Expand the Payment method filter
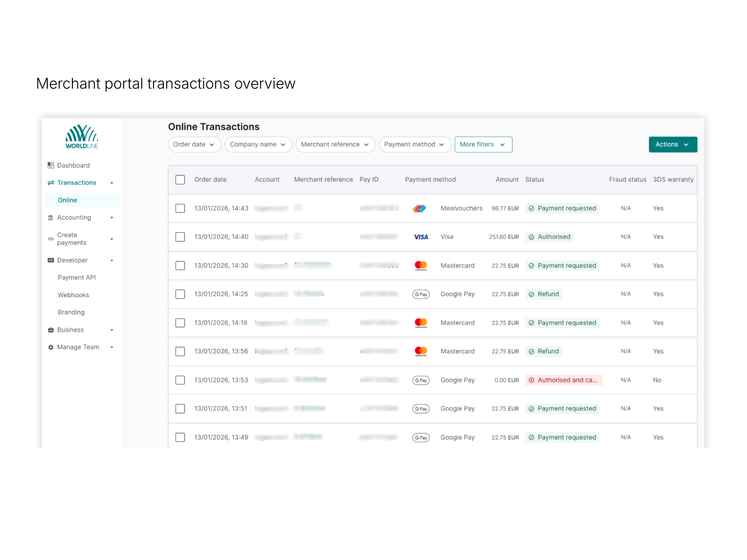 point(415,144)
